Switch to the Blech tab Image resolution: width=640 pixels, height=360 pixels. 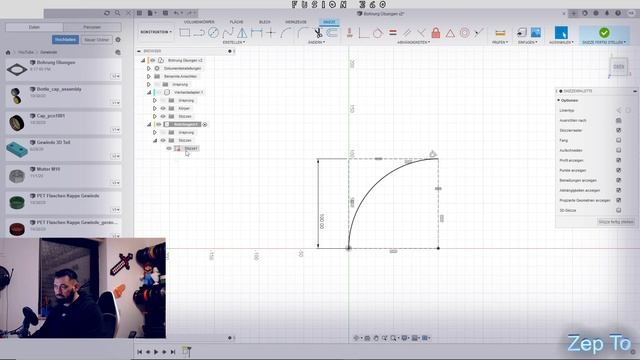pos(264,22)
